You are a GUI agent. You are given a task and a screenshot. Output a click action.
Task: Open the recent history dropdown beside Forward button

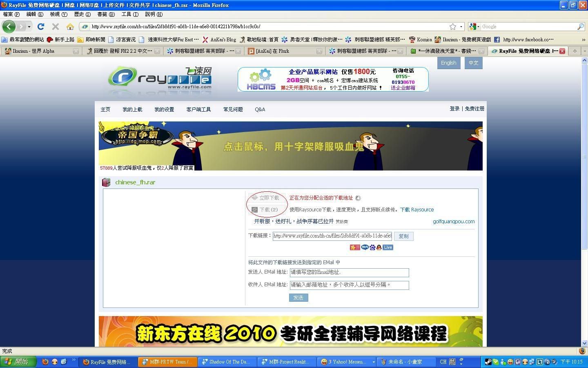29,27
